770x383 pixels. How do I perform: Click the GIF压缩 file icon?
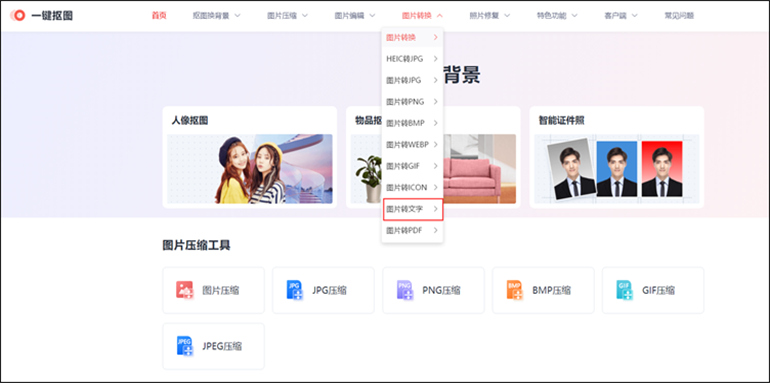624,290
